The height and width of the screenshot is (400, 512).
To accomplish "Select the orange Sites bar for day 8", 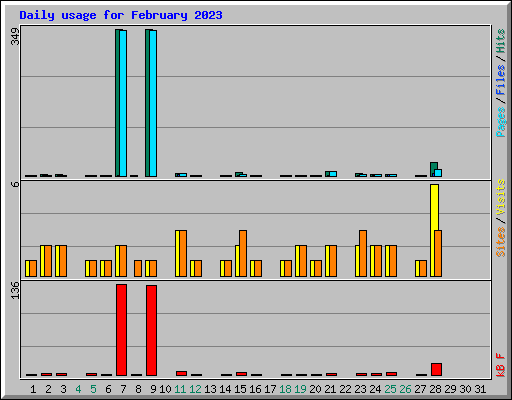I will 138,268.
